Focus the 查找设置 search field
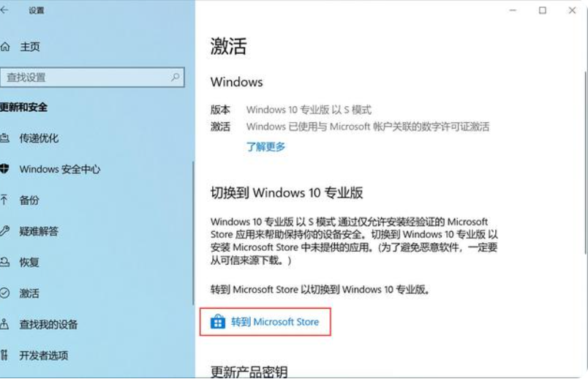The width and height of the screenshot is (588, 379). point(92,78)
